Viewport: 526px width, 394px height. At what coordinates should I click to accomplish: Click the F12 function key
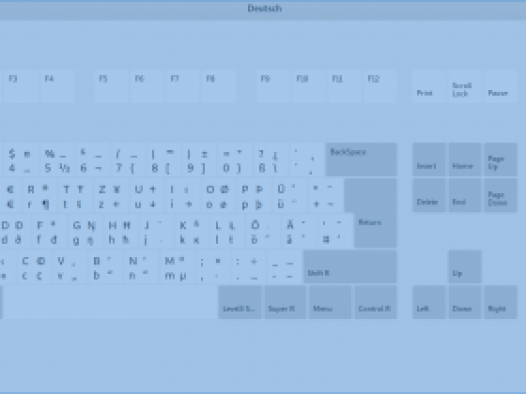[380, 87]
